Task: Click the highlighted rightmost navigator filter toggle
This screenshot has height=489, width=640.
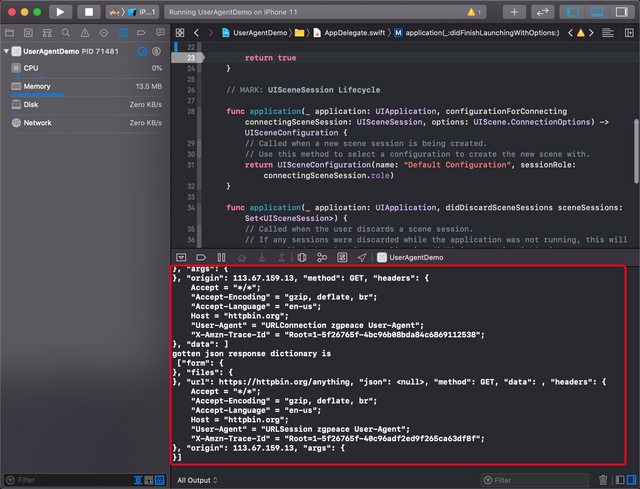Action: [160, 480]
